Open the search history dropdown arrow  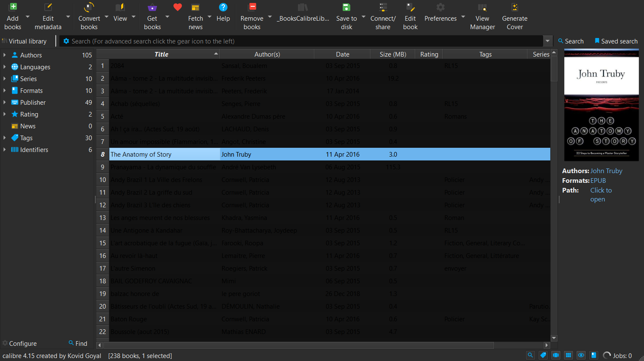click(x=548, y=41)
